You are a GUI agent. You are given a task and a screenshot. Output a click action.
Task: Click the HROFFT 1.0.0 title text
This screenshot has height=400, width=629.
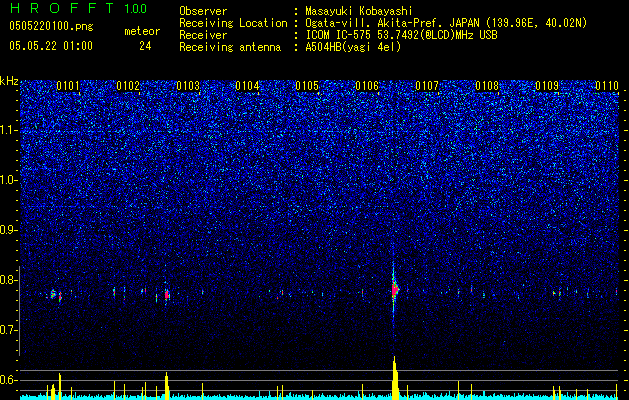pyautogui.click(x=79, y=8)
